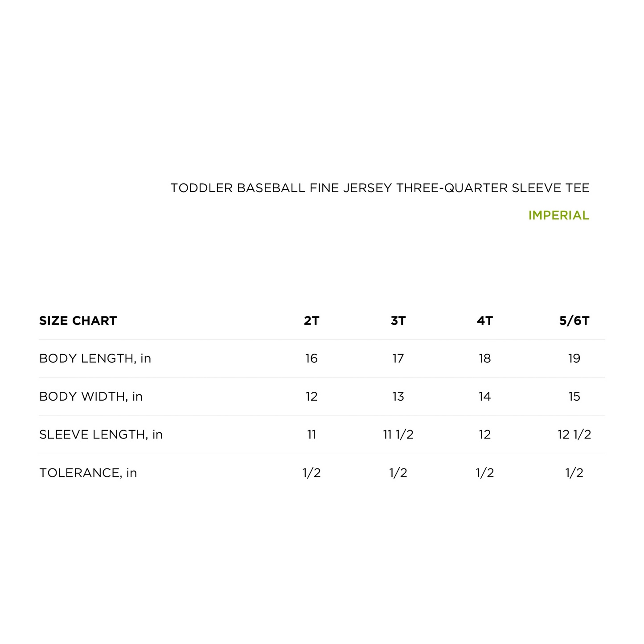Click body length value 16 for 2T
This screenshot has height=644, width=644.
coord(312,359)
